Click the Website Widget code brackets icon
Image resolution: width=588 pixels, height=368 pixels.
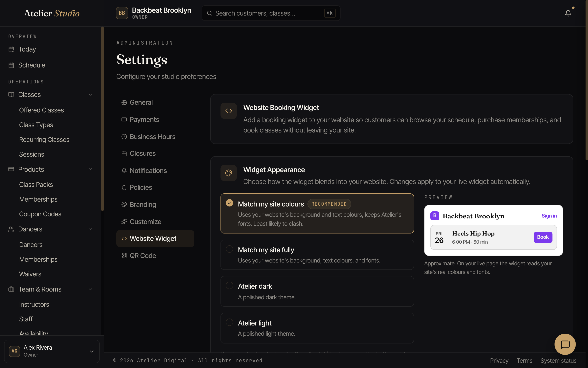point(124,239)
